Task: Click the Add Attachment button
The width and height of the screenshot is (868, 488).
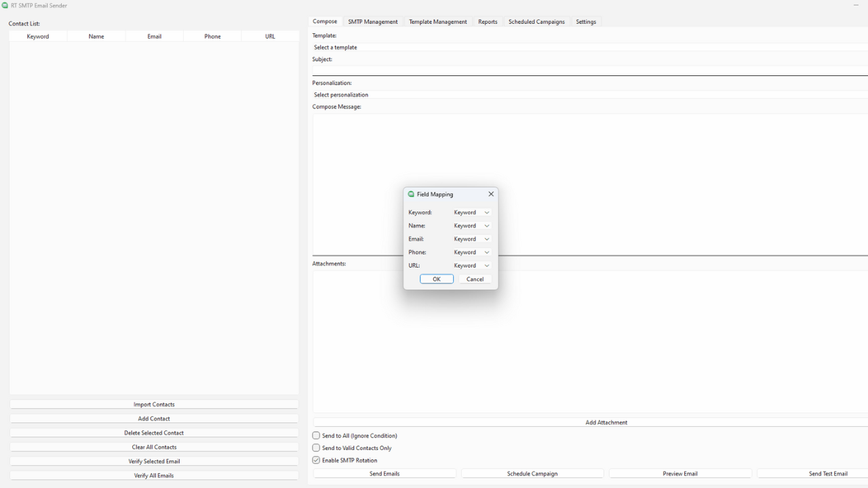Action: tap(606, 422)
